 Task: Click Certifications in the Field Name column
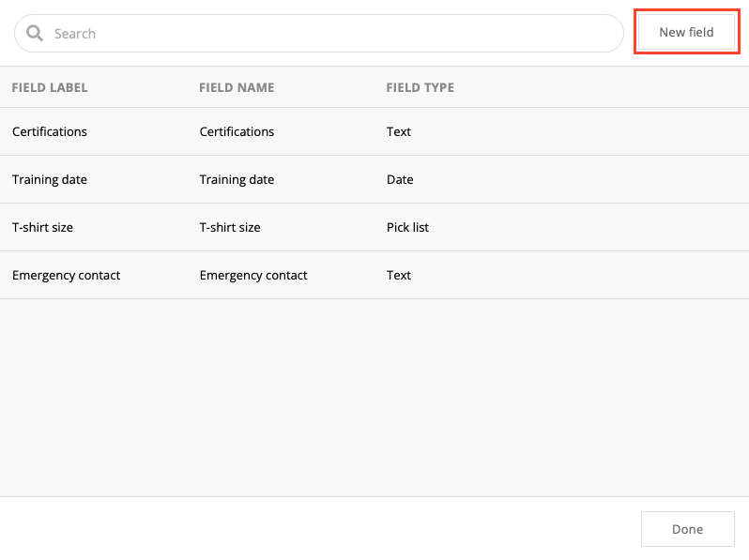tap(237, 131)
